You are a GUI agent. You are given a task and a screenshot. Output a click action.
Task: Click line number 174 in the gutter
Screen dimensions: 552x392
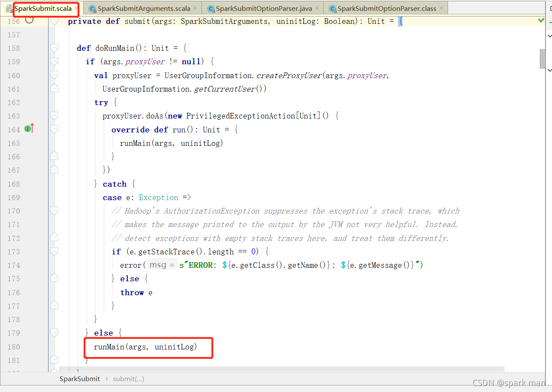tap(13, 265)
